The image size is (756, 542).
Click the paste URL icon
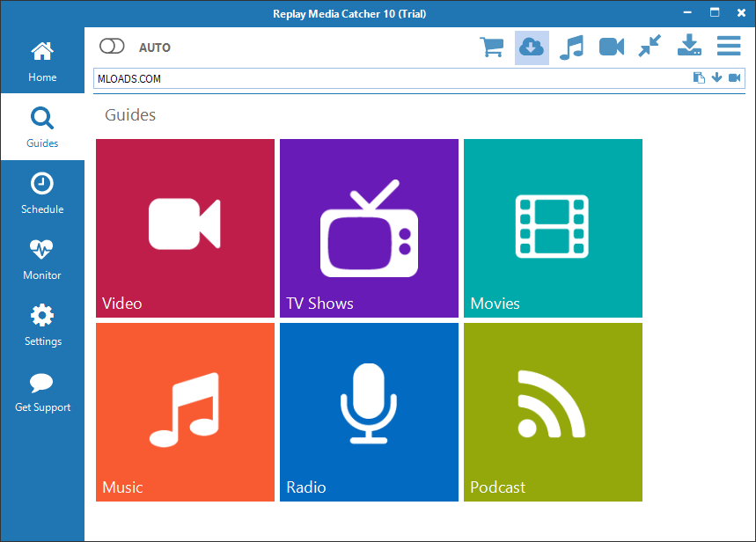[699, 77]
